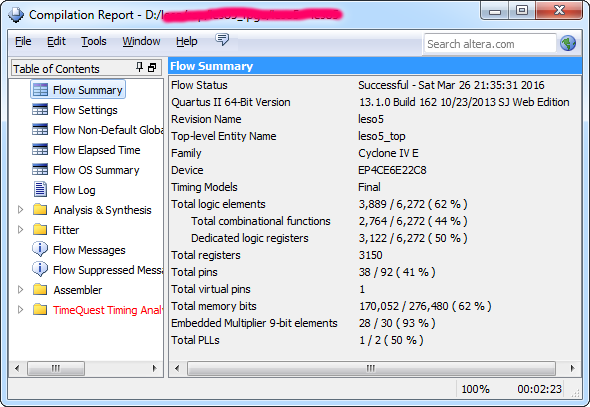The height and width of the screenshot is (407, 590).
Task: Click the Flow Log document icon
Action: point(40,189)
